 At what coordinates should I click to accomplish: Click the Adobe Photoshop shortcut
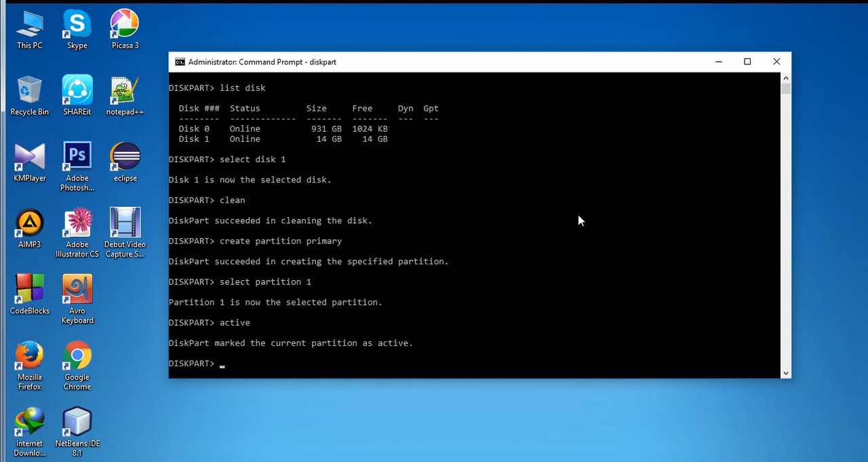point(77,158)
